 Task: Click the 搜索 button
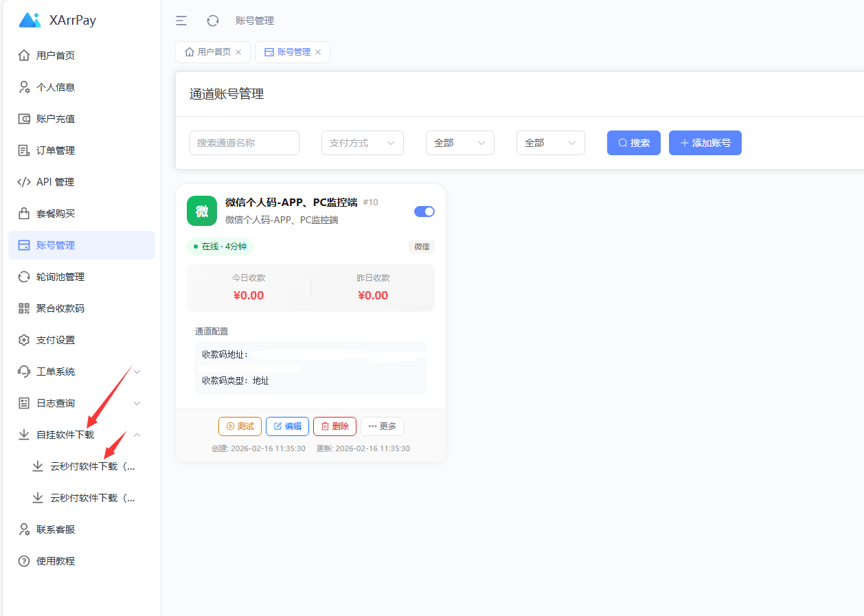click(x=634, y=143)
